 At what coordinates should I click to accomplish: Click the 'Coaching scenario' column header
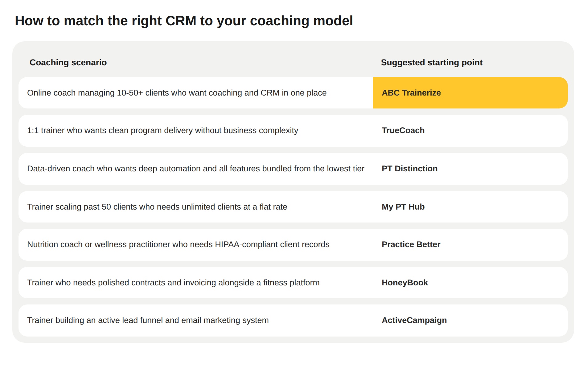pyautogui.click(x=68, y=63)
